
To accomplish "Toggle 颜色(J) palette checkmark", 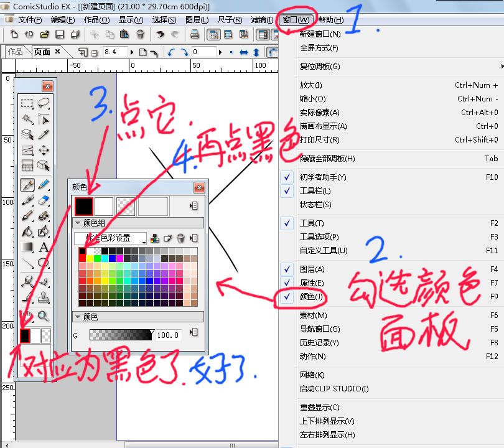I will click(287, 297).
